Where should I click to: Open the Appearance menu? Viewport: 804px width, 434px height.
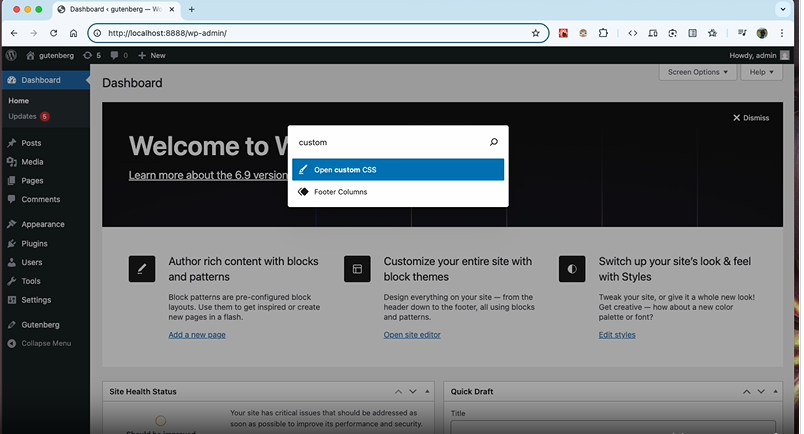click(45, 224)
